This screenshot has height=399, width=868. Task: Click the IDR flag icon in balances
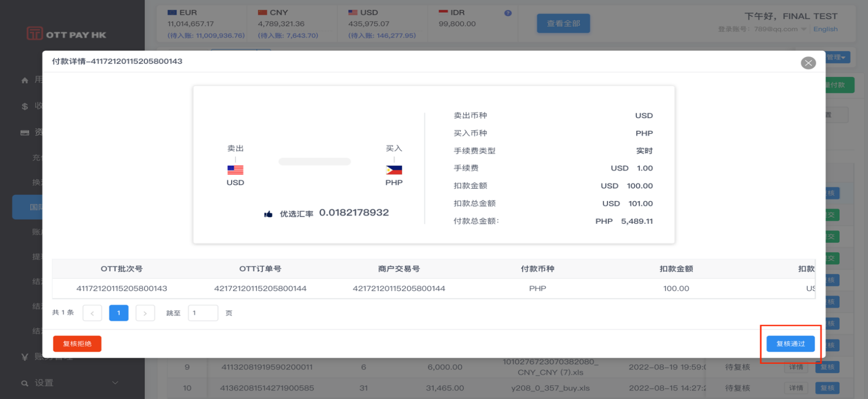[x=443, y=12]
